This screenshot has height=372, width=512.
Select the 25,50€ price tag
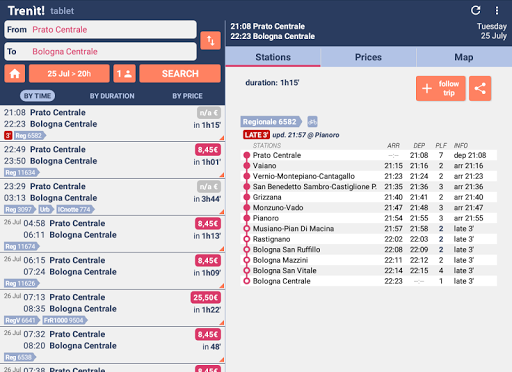click(x=206, y=297)
